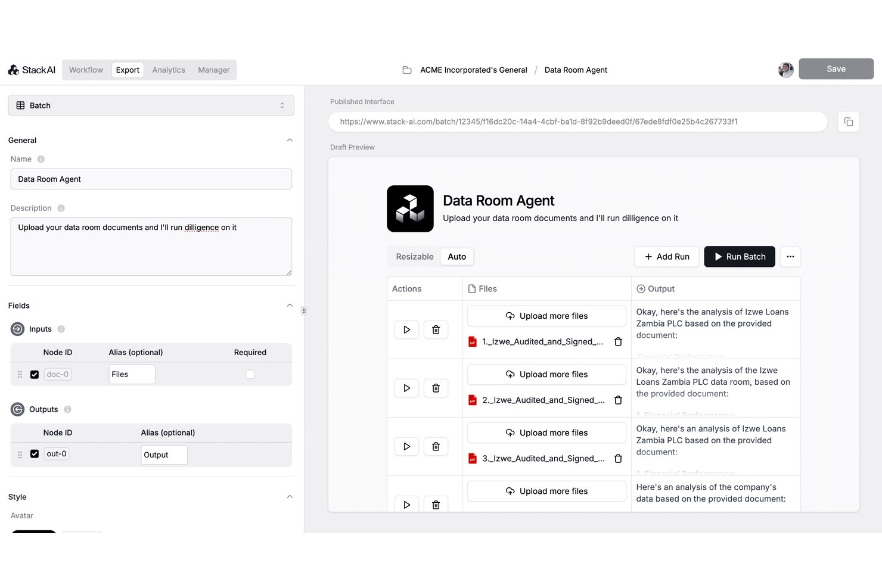Delete the row with 3._Izwe_Audited file
Screen dimensions: 882x588
coord(436,446)
